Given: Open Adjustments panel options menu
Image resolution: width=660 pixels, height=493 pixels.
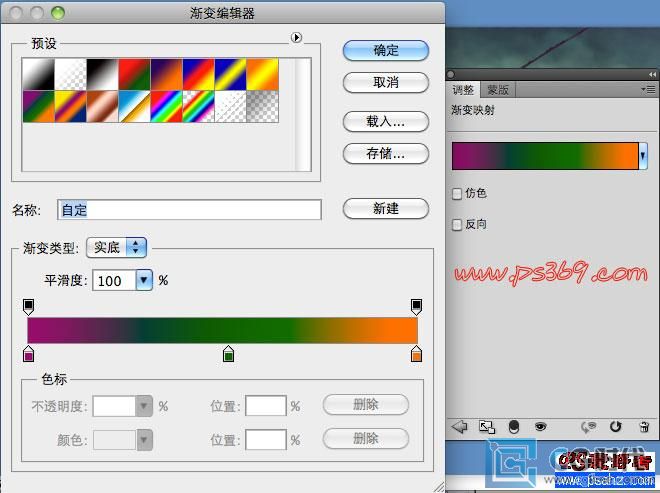Looking at the screenshot, I should coord(650,89).
